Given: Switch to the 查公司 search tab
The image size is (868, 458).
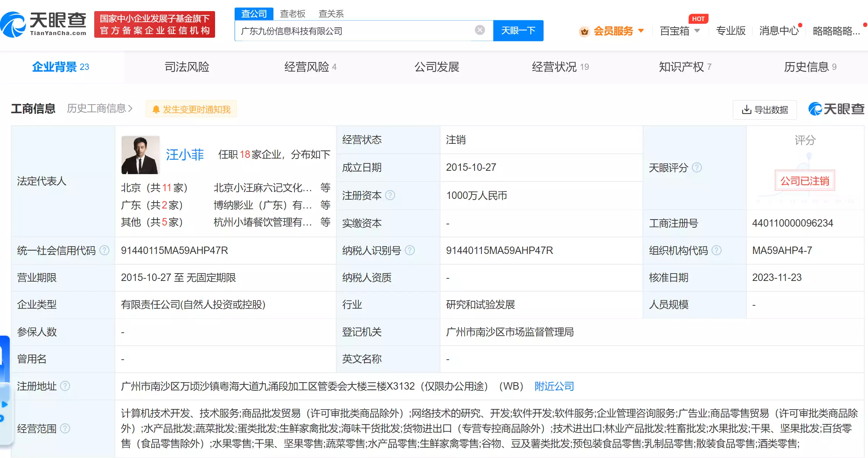Looking at the screenshot, I should coord(254,14).
